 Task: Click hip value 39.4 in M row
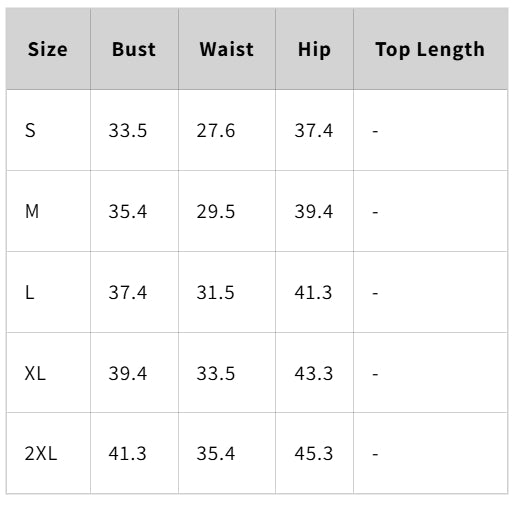tap(314, 211)
